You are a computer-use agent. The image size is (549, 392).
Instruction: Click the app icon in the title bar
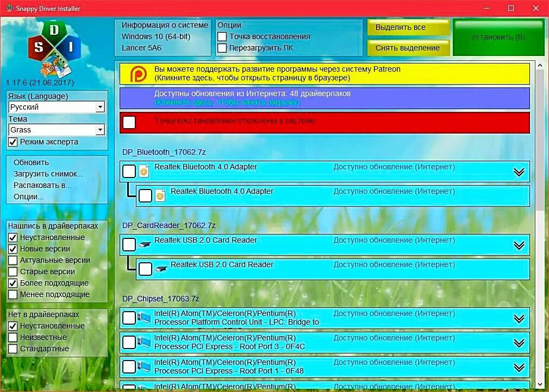pos(9,8)
